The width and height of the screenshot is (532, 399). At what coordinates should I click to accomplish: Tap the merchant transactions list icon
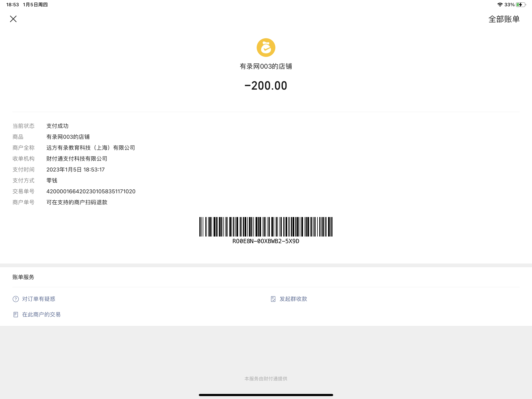pos(16,315)
